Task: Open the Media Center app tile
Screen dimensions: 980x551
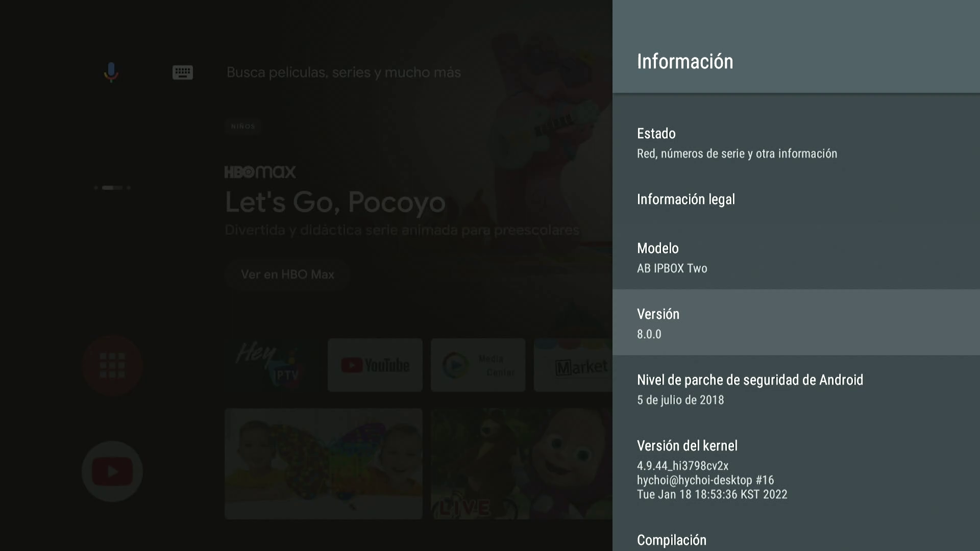Action: (478, 365)
